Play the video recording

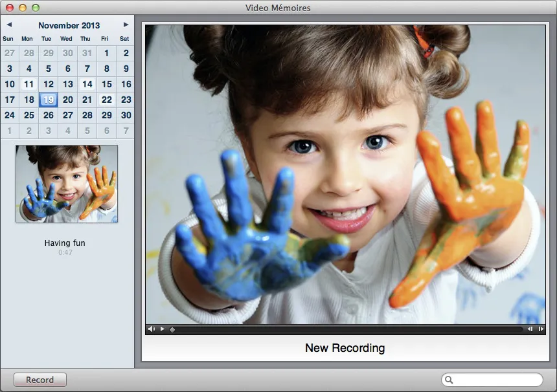[x=163, y=329]
